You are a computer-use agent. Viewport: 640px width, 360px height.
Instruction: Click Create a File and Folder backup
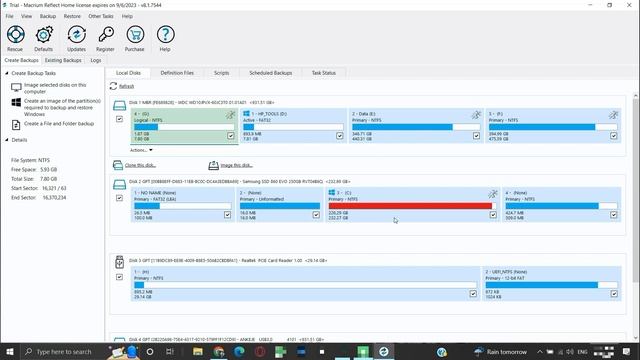pos(59,124)
